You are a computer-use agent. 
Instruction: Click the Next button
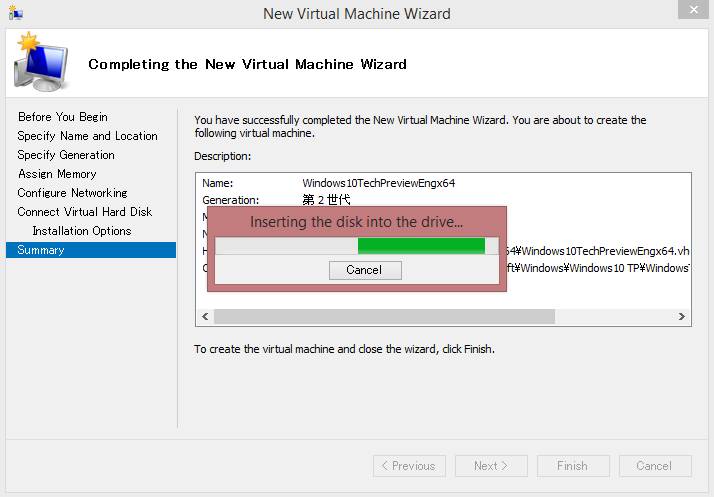491,466
